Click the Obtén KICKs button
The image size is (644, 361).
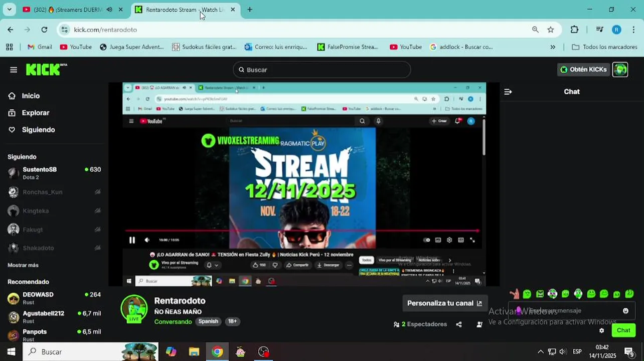coord(583,70)
